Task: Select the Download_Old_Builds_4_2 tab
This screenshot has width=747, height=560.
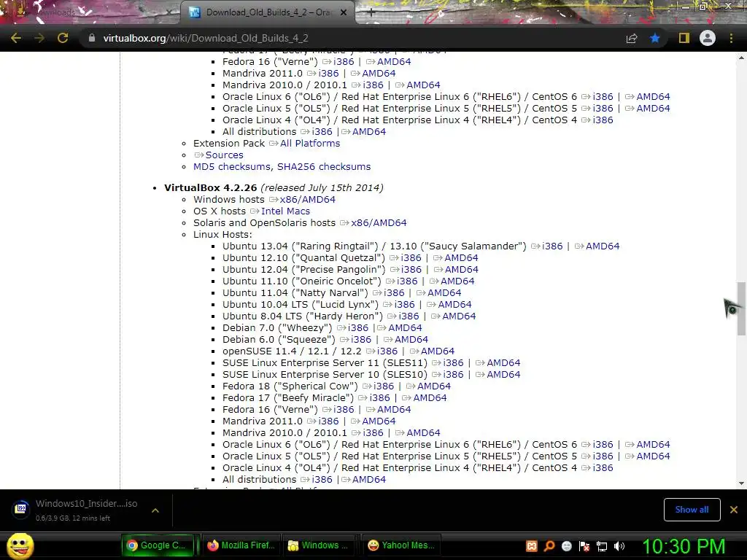Action: 268,12
